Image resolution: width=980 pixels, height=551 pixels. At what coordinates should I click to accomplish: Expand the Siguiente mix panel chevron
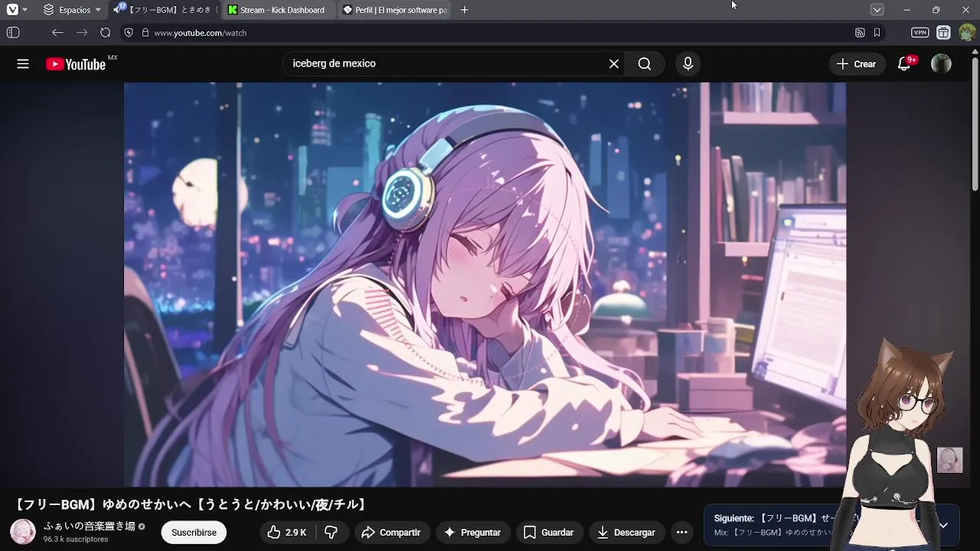943,525
